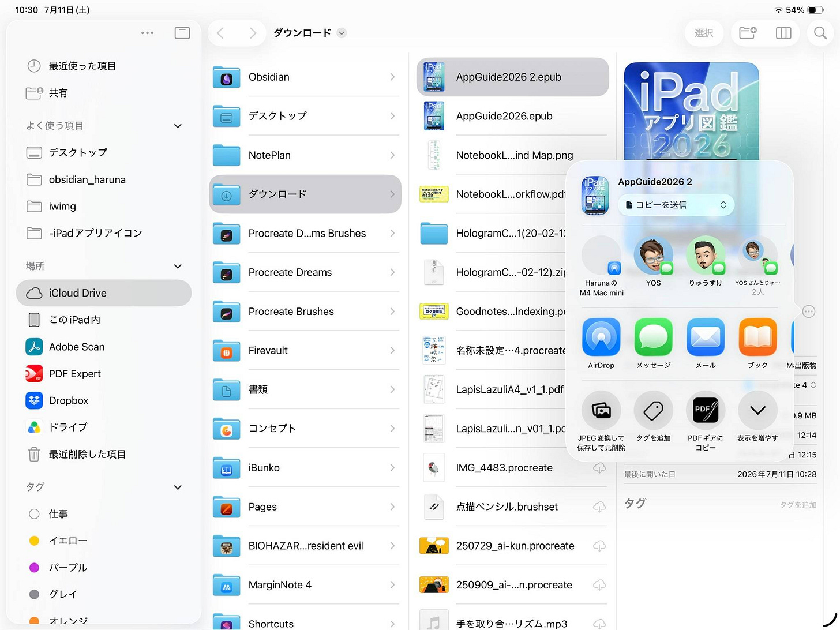Copy to PDF Gear action
Image resolution: width=840 pixels, height=630 pixels.
706,410
